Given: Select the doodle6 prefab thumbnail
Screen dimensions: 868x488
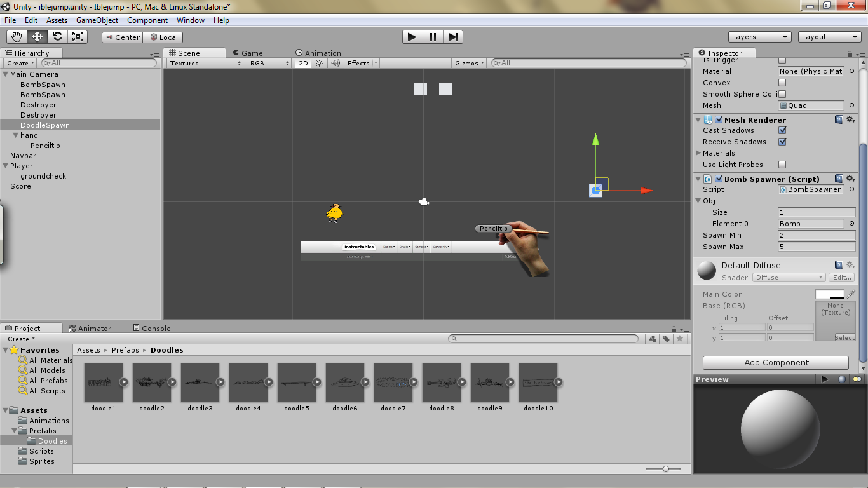Looking at the screenshot, I should coord(345,383).
